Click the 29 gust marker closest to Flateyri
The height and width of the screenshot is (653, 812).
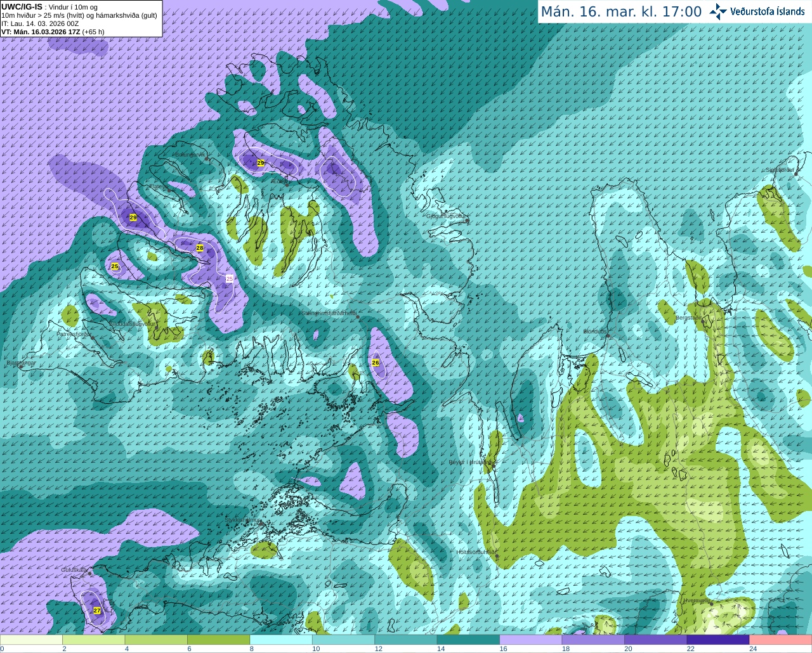pyautogui.click(x=133, y=217)
